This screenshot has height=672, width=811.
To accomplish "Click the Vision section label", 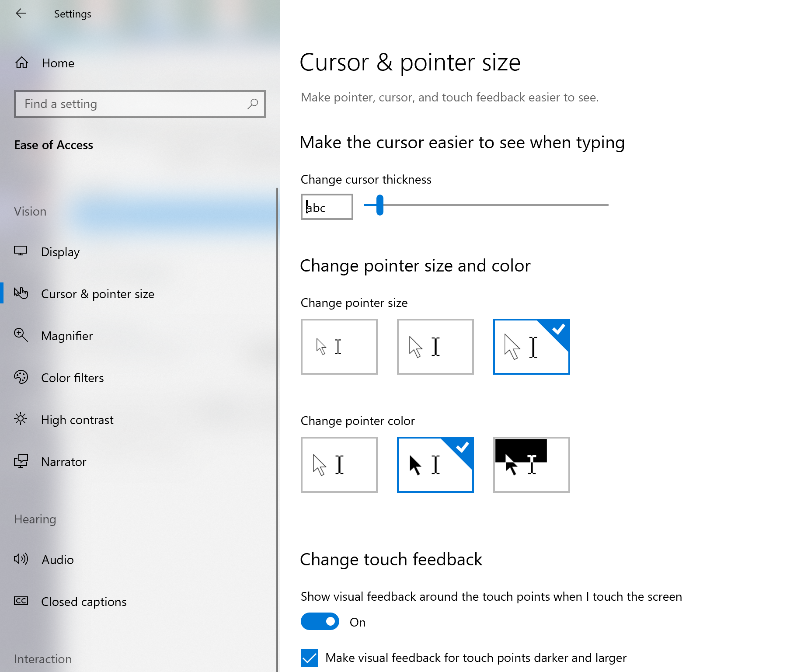I will pos(30,212).
